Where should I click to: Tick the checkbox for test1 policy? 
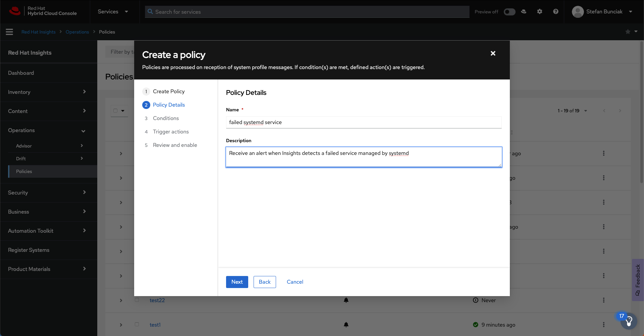click(137, 324)
